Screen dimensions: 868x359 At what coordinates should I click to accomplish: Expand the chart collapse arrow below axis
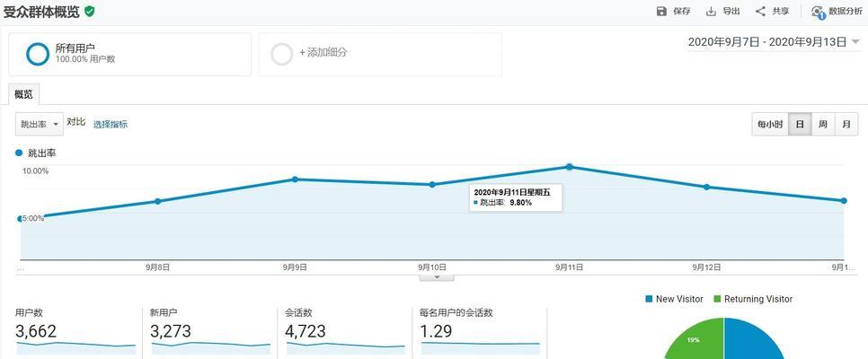pos(437,276)
